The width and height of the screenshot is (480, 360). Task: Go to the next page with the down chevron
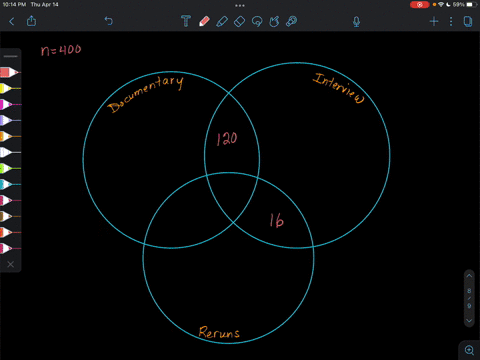pos(469,321)
